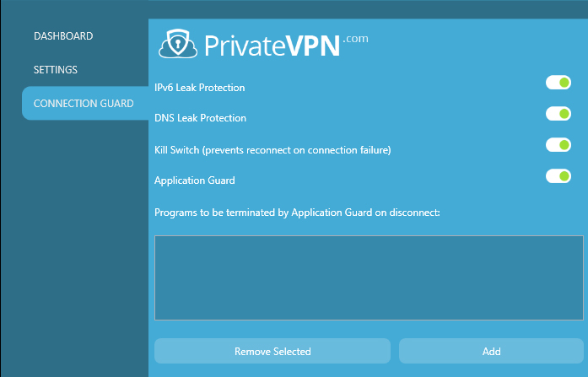Open the Dashboard section
Viewport: 588px width, 377px height.
(63, 36)
